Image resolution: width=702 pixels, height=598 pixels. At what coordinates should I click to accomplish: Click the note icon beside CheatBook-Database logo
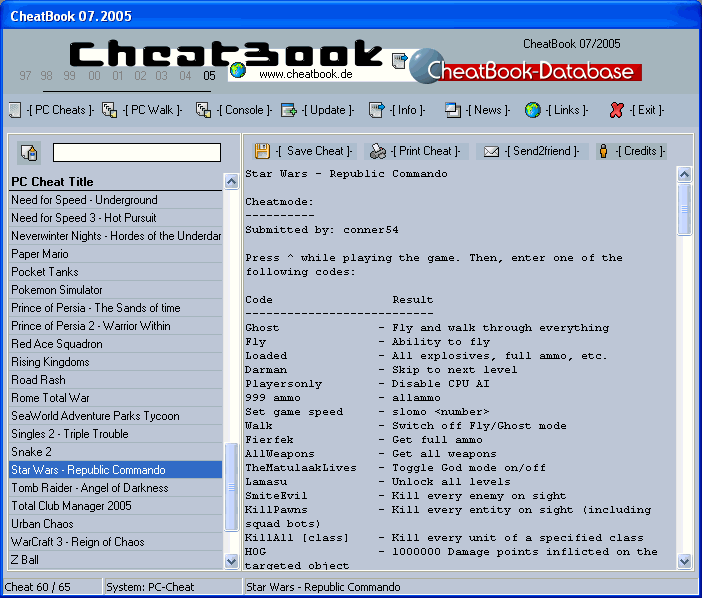click(x=399, y=60)
